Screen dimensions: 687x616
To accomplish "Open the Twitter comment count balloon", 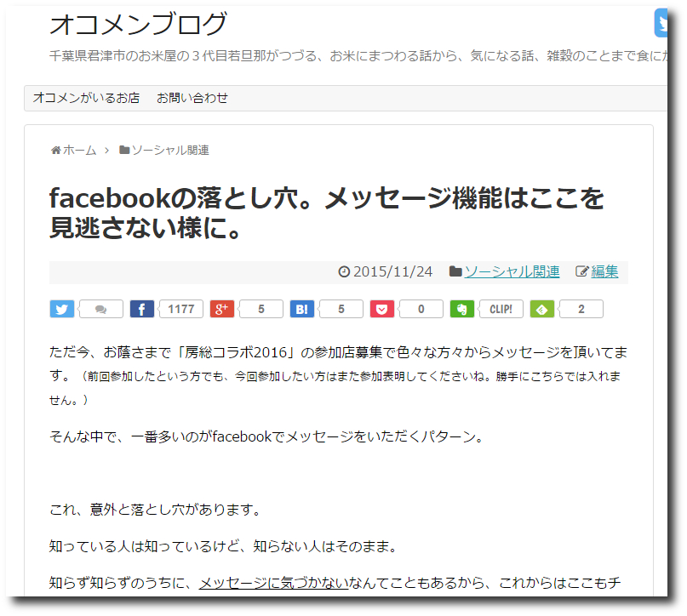I will 101,309.
